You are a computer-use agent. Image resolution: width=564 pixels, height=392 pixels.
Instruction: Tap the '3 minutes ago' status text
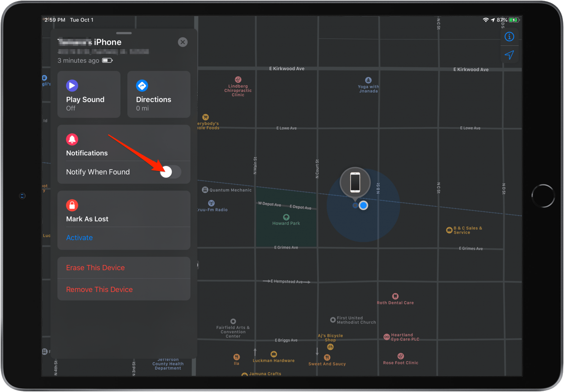click(78, 61)
